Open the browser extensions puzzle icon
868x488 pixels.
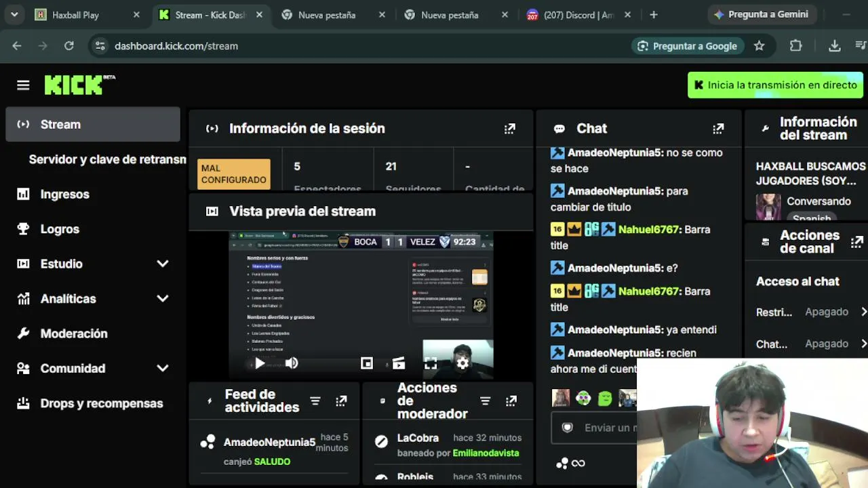pyautogui.click(x=796, y=46)
